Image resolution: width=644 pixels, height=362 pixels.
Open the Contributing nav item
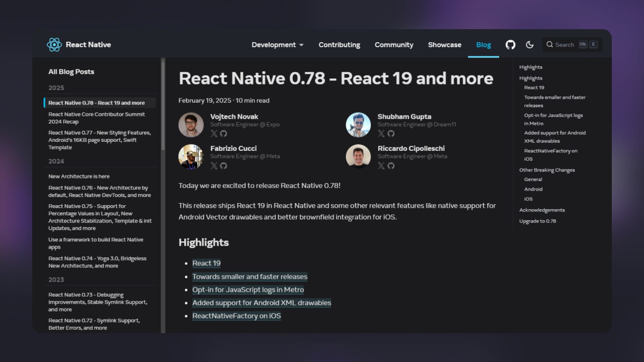pyautogui.click(x=339, y=45)
